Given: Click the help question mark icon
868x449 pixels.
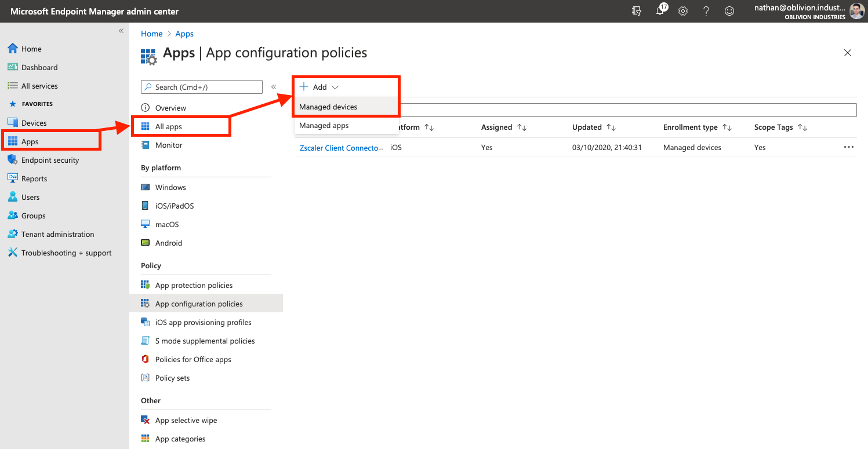Looking at the screenshot, I should 706,11.
